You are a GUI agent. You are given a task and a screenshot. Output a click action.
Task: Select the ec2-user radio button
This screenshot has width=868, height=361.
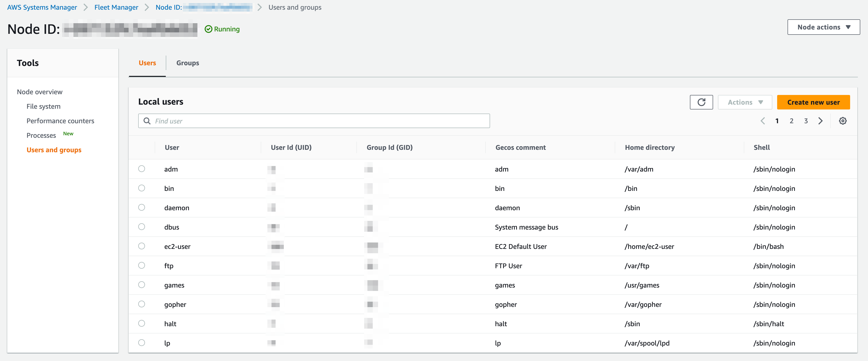(x=142, y=246)
